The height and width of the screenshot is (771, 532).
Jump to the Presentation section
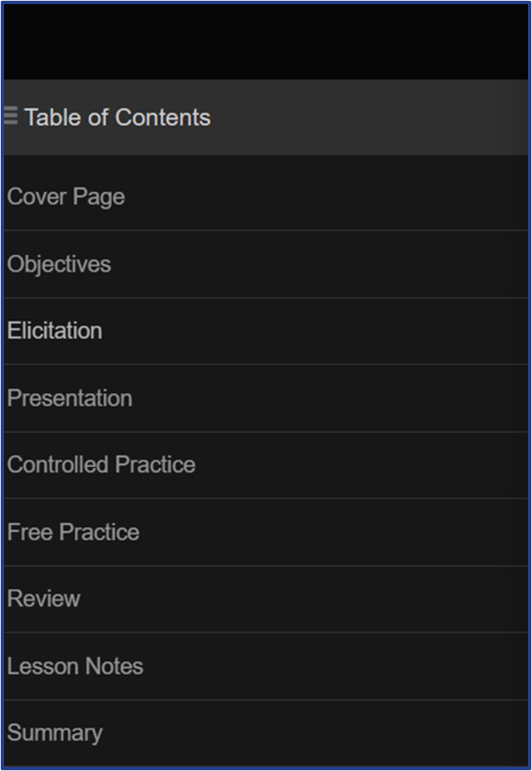click(70, 399)
